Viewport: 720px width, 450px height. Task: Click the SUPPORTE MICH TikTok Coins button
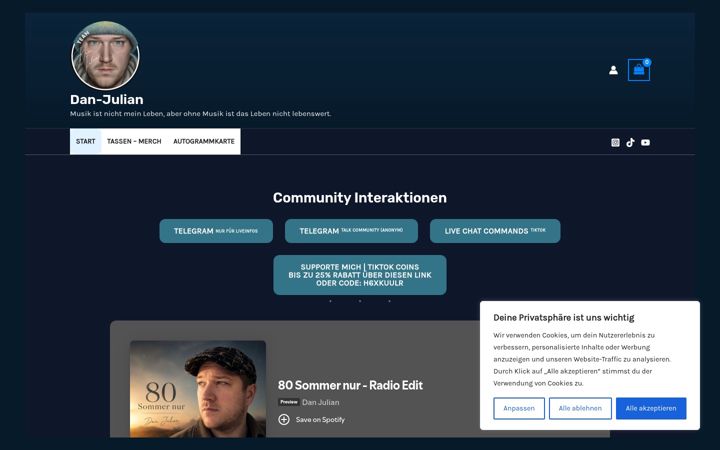360,275
